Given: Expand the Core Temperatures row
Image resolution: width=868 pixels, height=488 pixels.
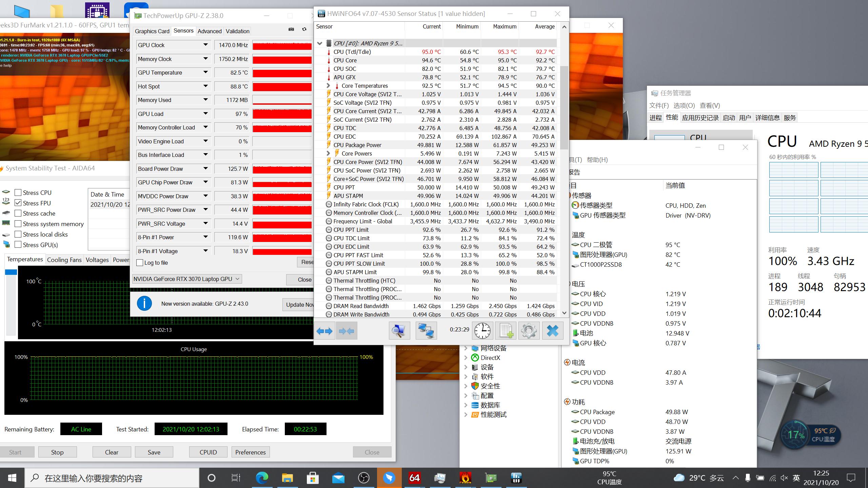Looking at the screenshot, I should coord(328,86).
